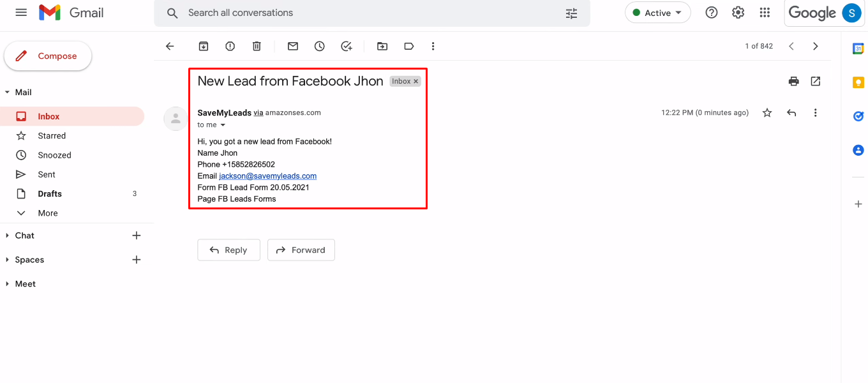Open message More menu beside reply arrow

pyautogui.click(x=815, y=112)
